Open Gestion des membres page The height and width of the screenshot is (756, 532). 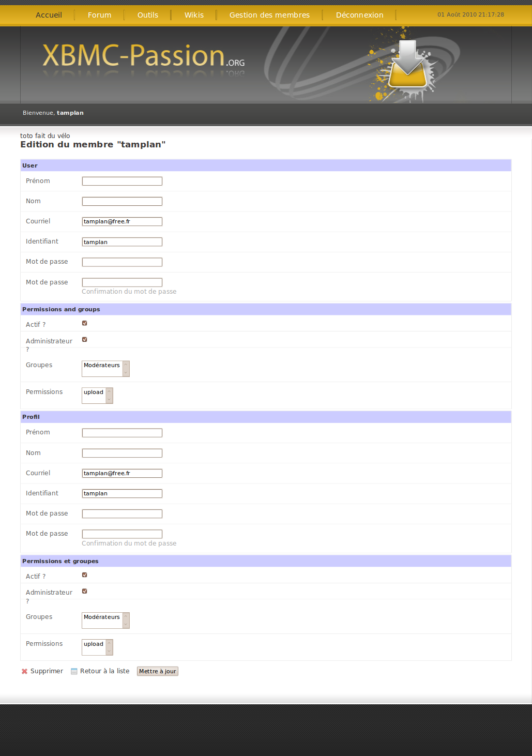click(x=269, y=15)
